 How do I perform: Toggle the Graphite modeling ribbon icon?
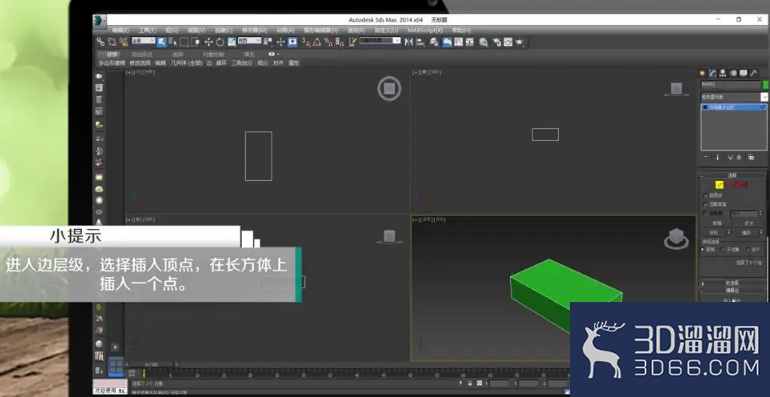[x=447, y=42]
